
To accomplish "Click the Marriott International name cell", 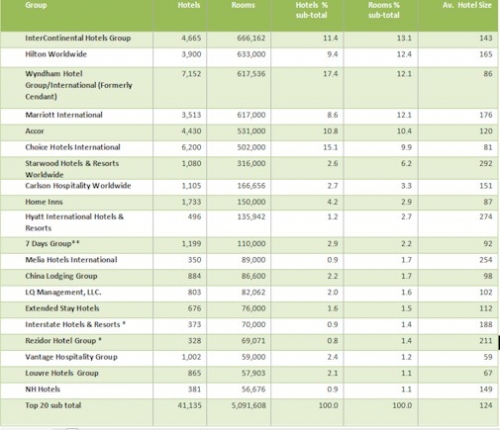I will click(64, 115).
